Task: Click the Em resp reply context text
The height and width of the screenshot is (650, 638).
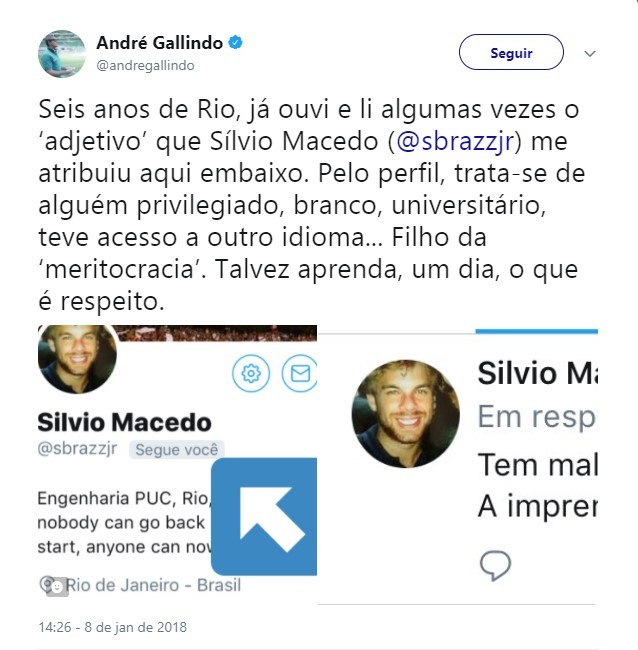Action: coord(537,417)
